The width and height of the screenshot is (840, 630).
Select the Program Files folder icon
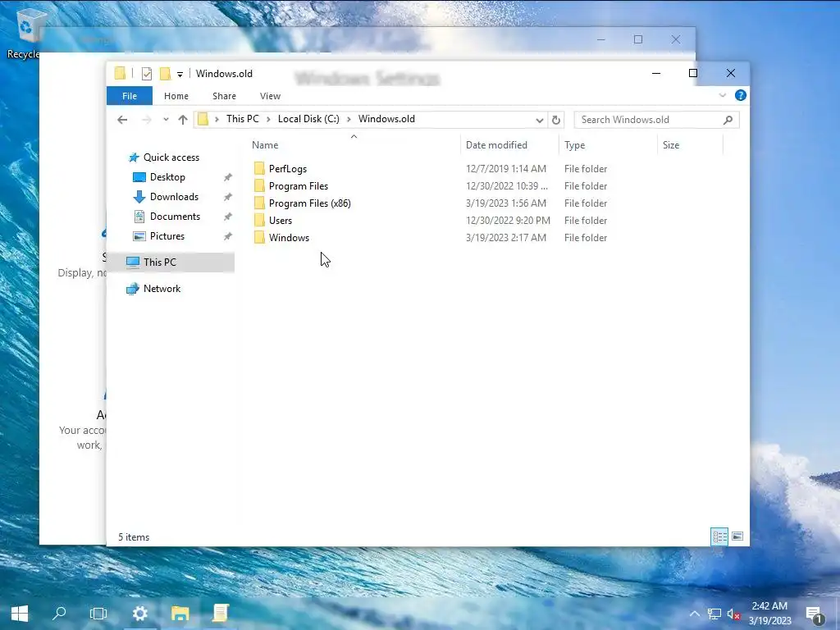259,185
